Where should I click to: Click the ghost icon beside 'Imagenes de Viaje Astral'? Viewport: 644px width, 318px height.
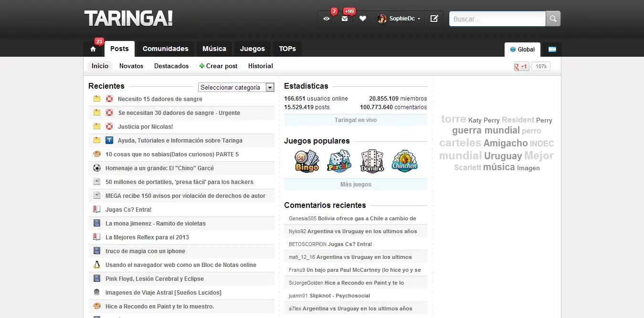click(x=97, y=293)
